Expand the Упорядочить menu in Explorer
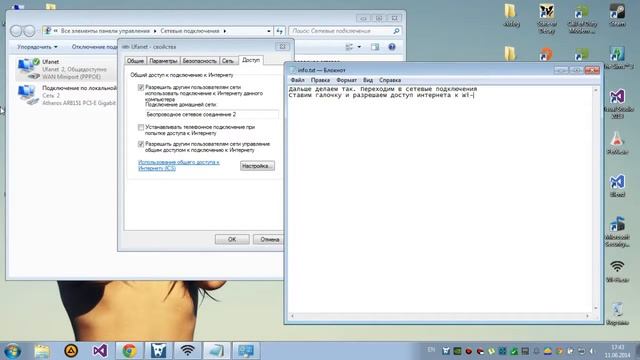The width and height of the screenshot is (640, 360). coord(37,47)
